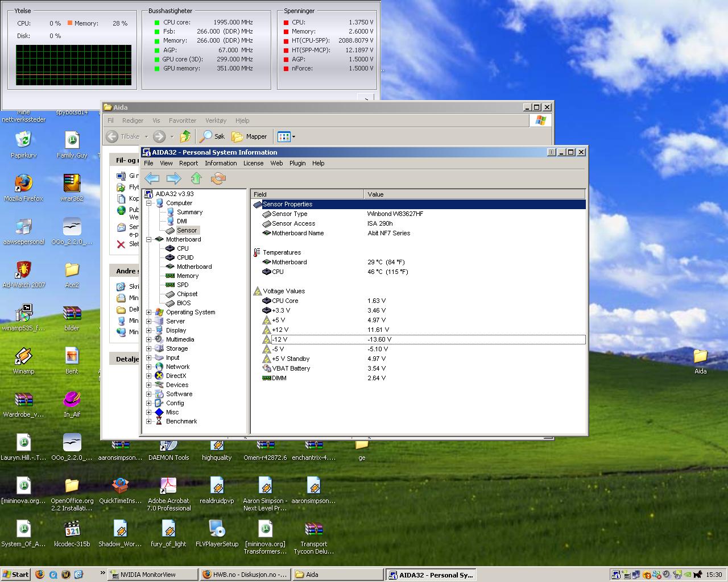Open the Information menu in AIDA32
Screen dimensions: 728x582
click(221, 163)
